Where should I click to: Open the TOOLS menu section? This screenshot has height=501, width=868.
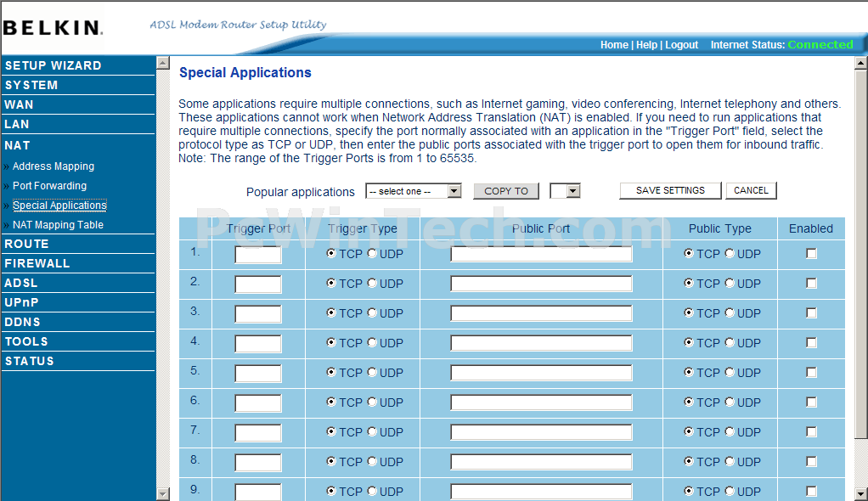tap(26, 341)
